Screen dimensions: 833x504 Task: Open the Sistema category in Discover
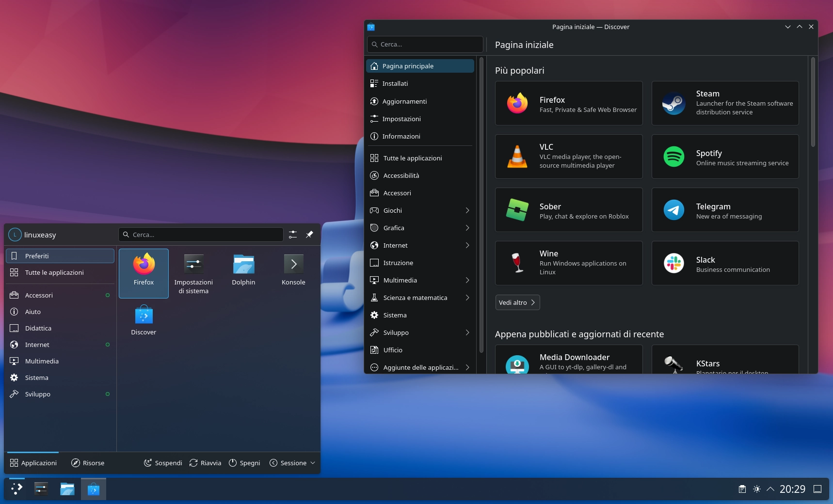420,315
